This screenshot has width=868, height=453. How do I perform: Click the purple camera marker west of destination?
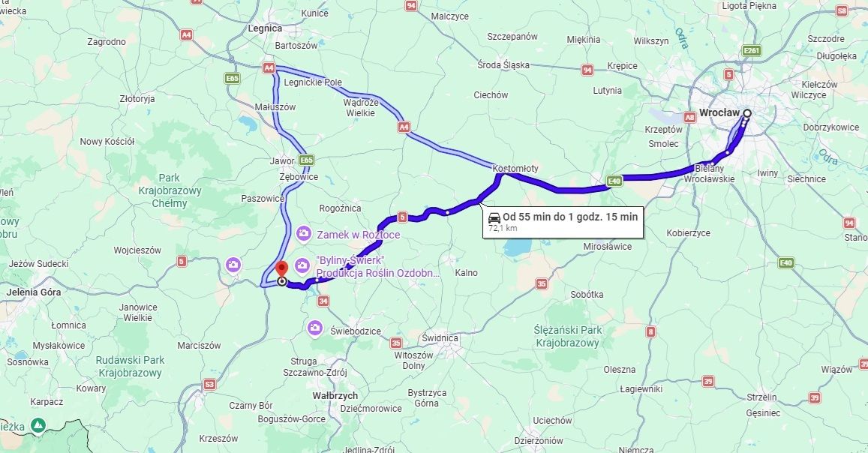click(233, 265)
